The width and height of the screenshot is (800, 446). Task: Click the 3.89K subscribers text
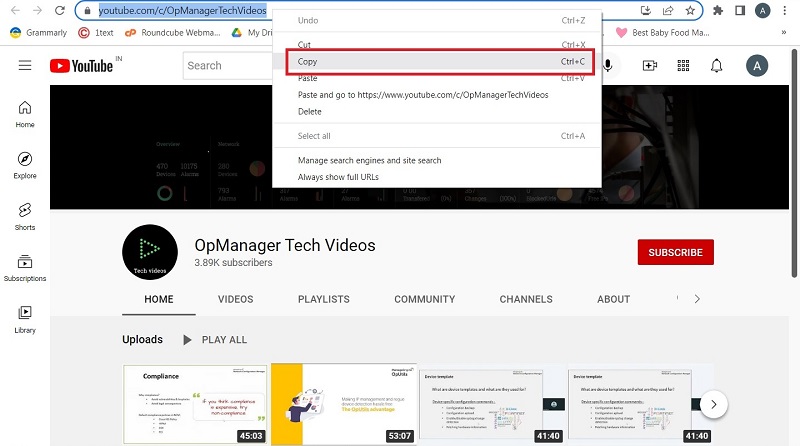pos(233,263)
